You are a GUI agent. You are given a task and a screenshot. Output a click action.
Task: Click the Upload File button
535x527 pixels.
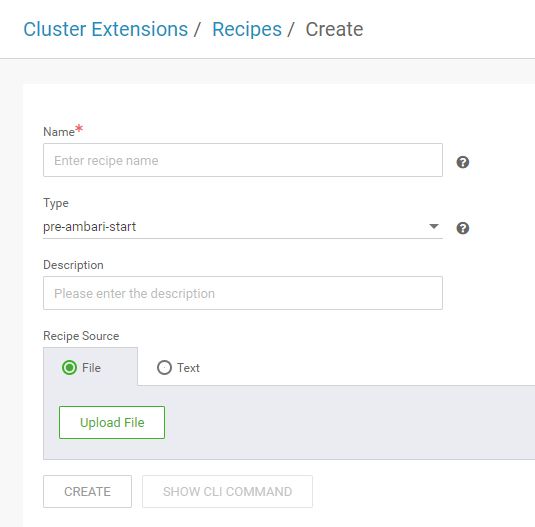pyautogui.click(x=112, y=422)
